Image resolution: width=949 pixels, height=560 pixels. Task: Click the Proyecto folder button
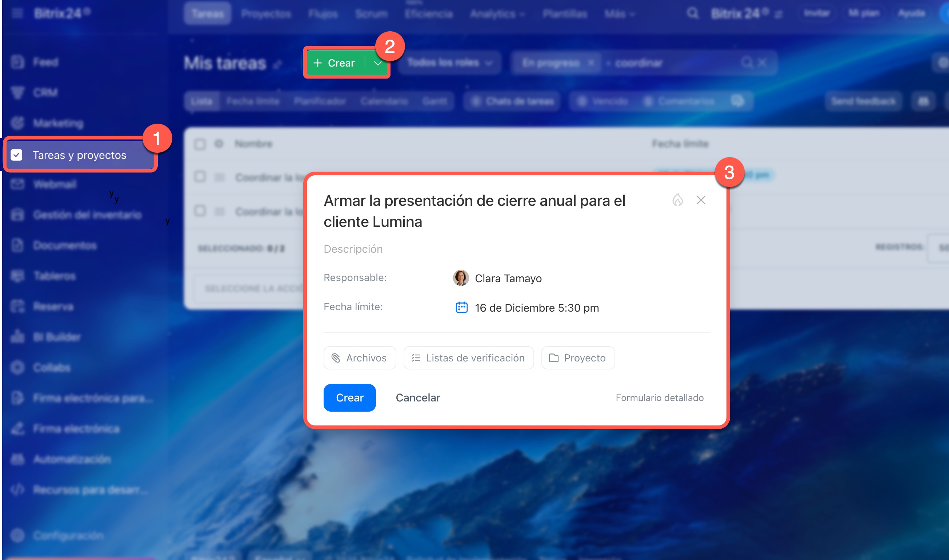pyautogui.click(x=578, y=358)
